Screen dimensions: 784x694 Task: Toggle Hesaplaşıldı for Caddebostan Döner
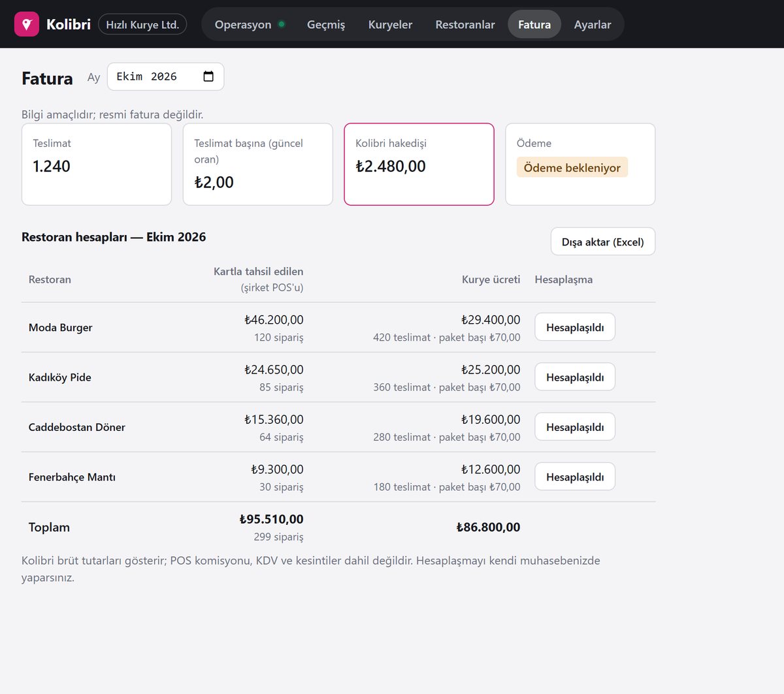pos(575,427)
